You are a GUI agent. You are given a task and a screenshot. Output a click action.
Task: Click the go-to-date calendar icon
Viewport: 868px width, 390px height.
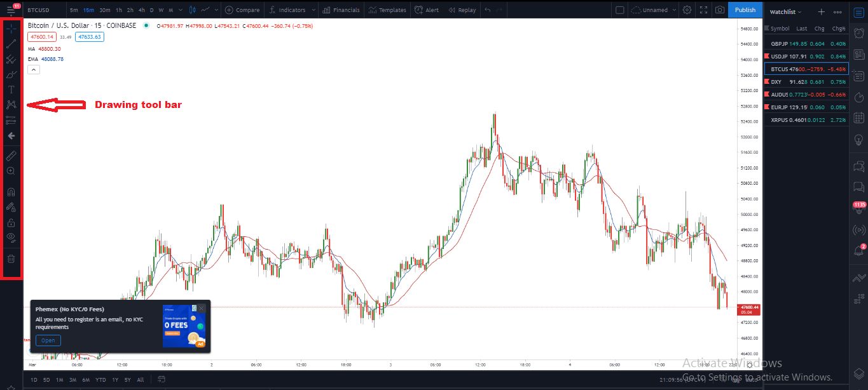pyautogui.click(x=162, y=380)
